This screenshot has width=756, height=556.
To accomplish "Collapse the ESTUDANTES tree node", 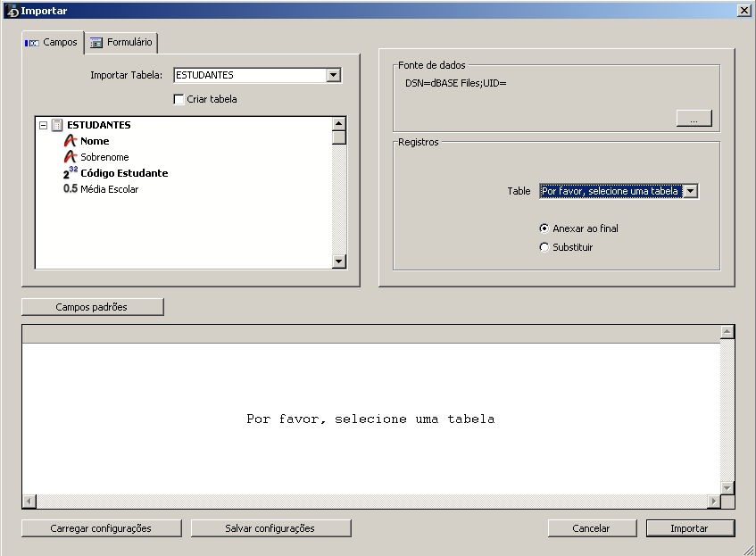I will tap(43, 125).
